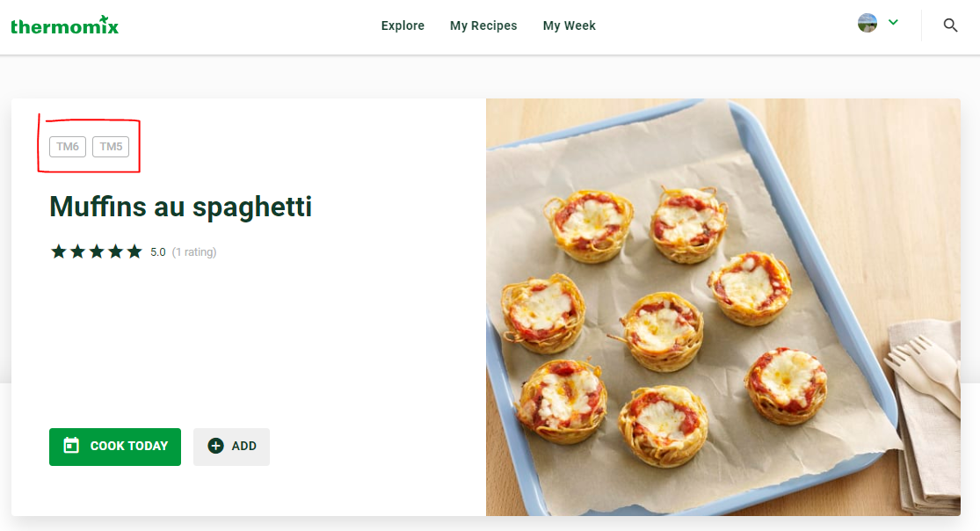The width and height of the screenshot is (980, 531).
Task: Click the fifth rating star
Action: 134,252
